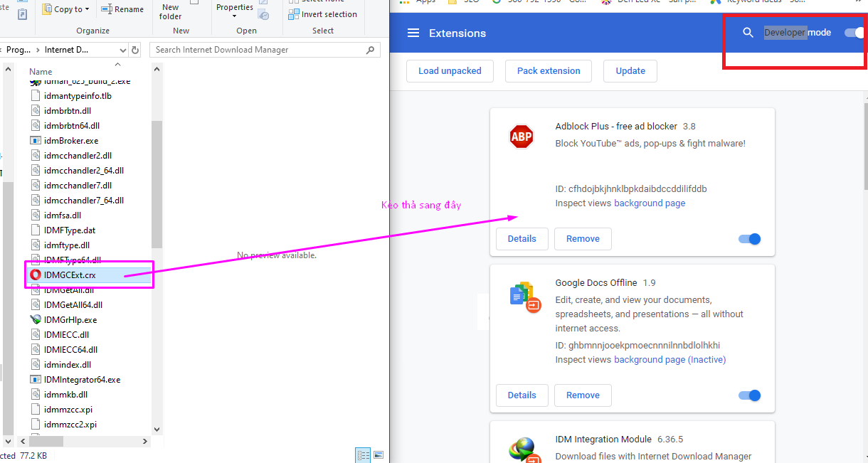Refresh the Explorer address bar

(135, 50)
